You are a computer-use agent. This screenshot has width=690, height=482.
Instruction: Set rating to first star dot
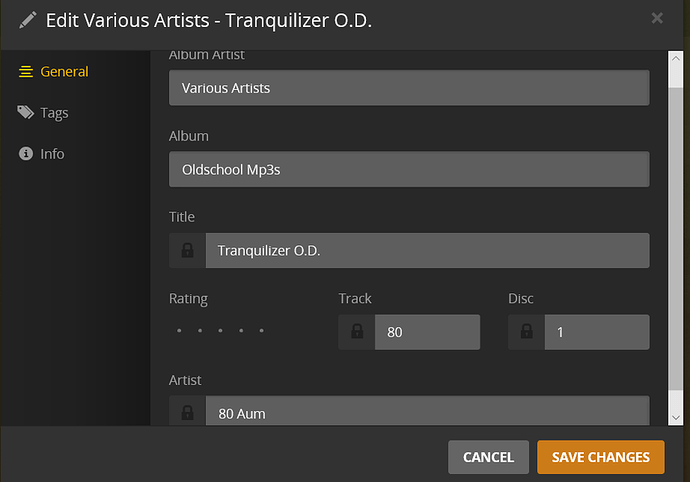click(179, 330)
